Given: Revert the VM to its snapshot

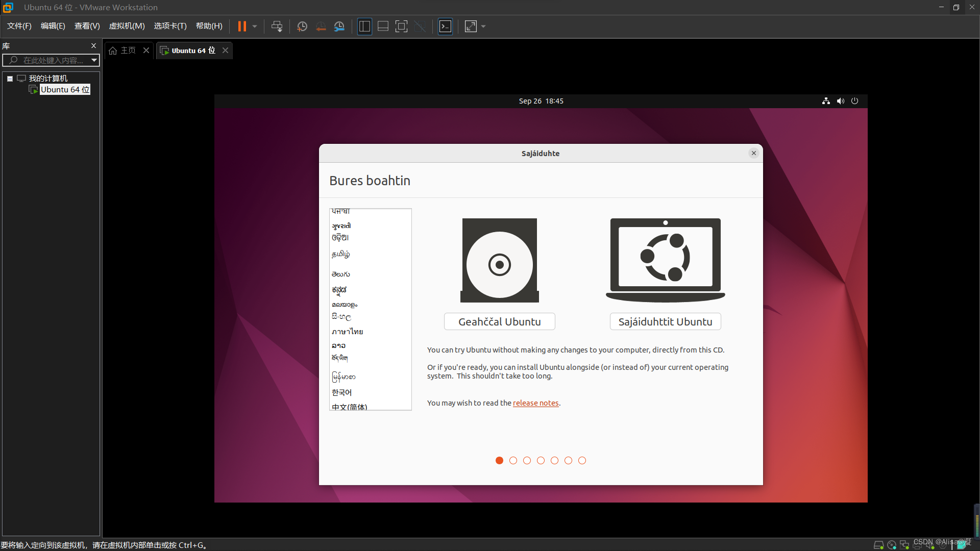Looking at the screenshot, I should [321, 26].
